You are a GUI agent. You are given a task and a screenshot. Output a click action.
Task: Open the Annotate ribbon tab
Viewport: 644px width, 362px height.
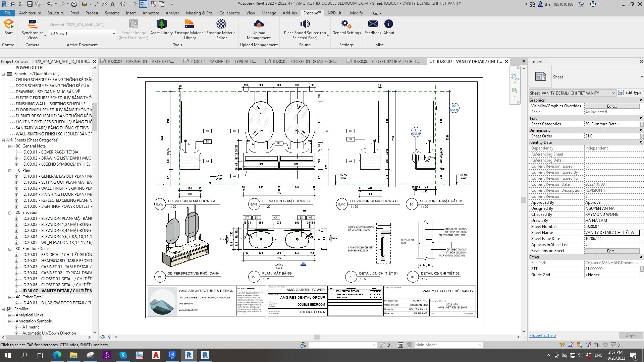tap(151, 13)
